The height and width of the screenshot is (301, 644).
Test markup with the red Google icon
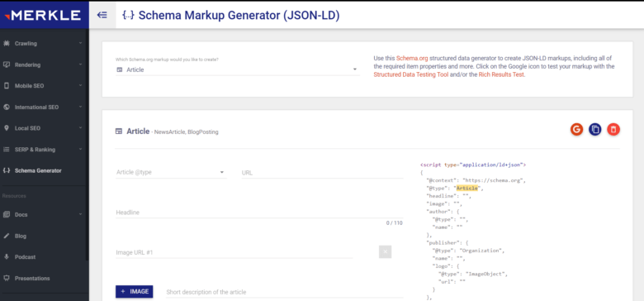click(x=576, y=130)
